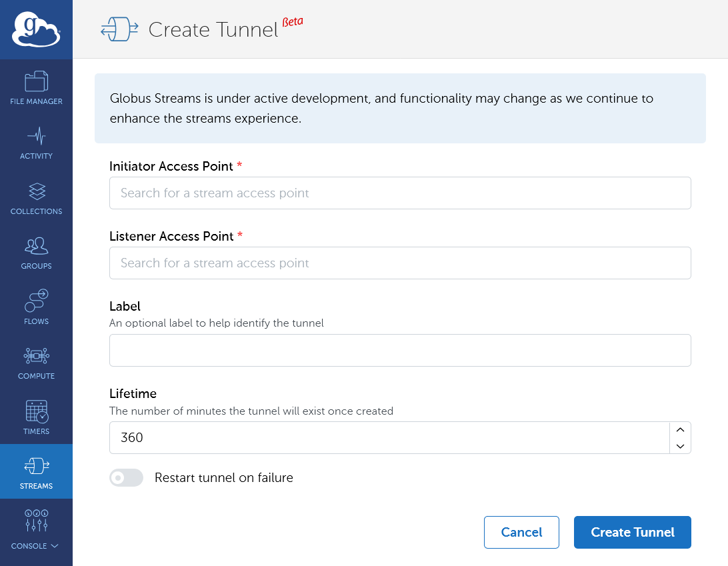Open the Compute section
Viewport: 728px width, 566px height.
coord(36,362)
